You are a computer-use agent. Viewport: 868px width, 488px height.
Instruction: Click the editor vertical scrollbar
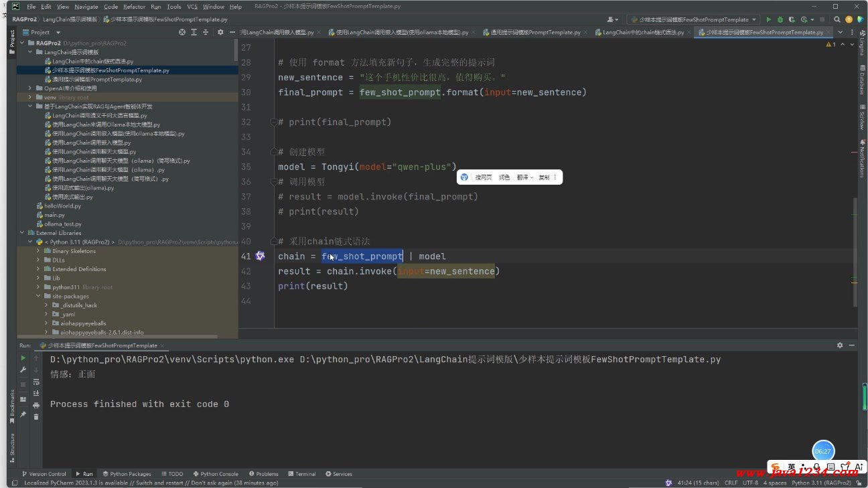point(856,251)
